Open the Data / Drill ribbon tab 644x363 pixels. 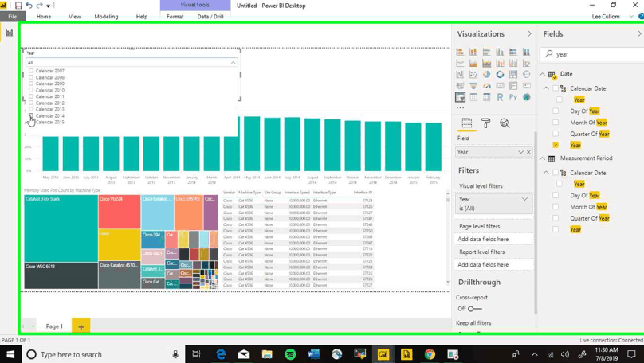(x=210, y=17)
